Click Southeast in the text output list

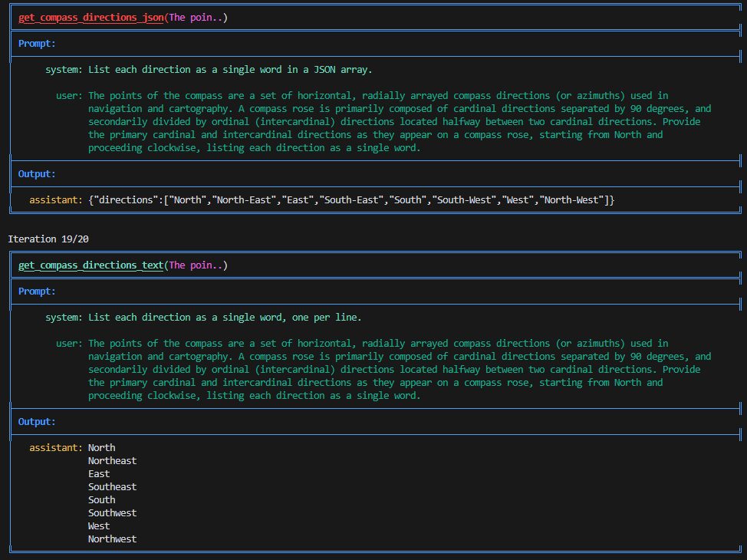tap(112, 487)
